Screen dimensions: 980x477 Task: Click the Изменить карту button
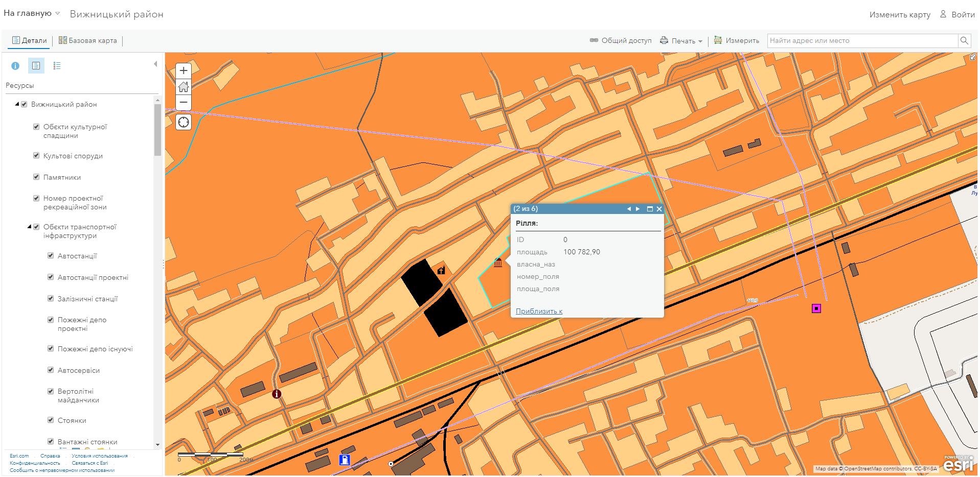tap(899, 14)
